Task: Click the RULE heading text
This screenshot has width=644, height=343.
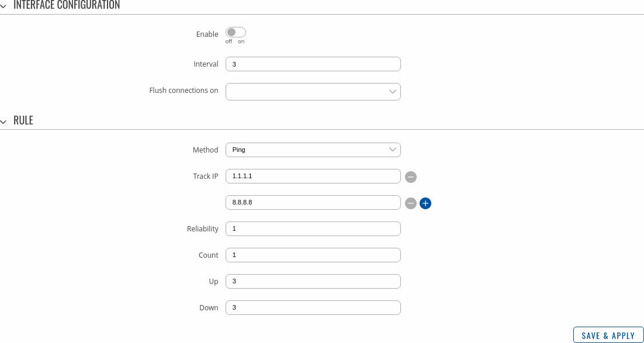Action: click(23, 121)
